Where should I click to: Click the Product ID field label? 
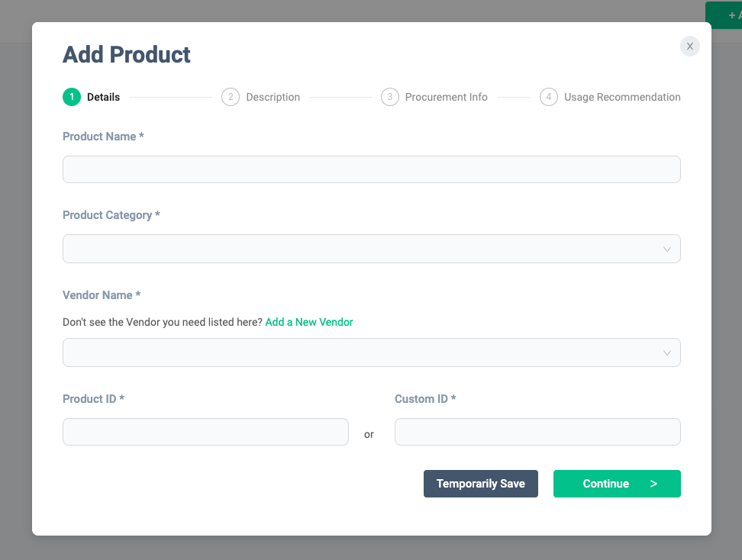pyautogui.click(x=93, y=399)
